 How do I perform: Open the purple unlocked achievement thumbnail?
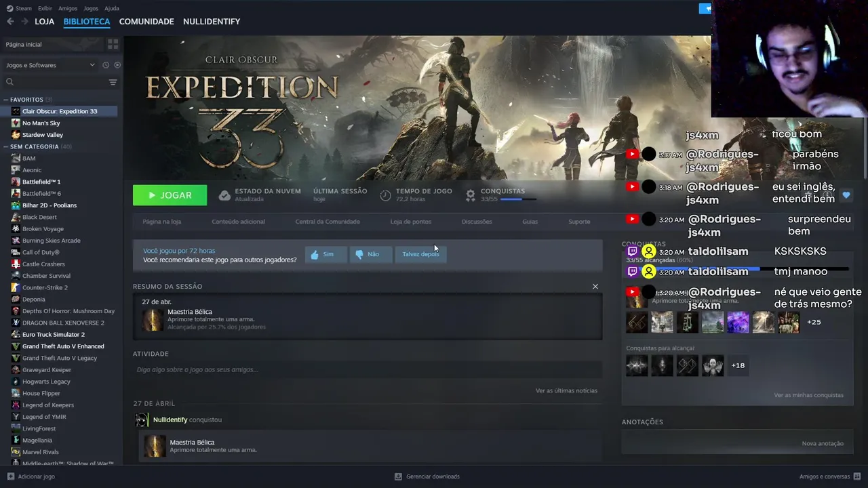(x=738, y=322)
